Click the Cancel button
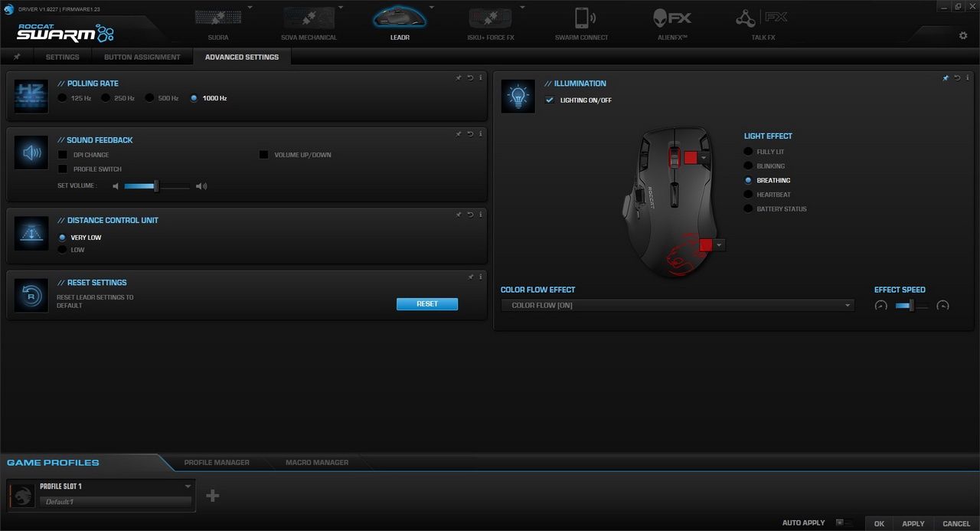 pos(956,524)
